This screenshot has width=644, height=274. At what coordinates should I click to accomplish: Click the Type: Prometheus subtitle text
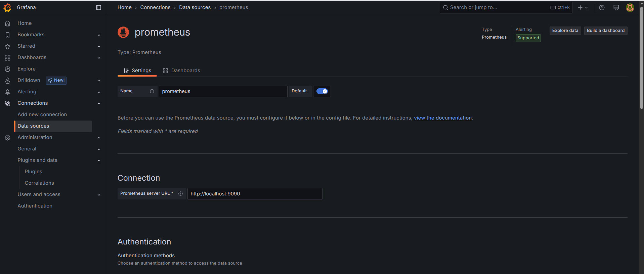coord(139,52)
